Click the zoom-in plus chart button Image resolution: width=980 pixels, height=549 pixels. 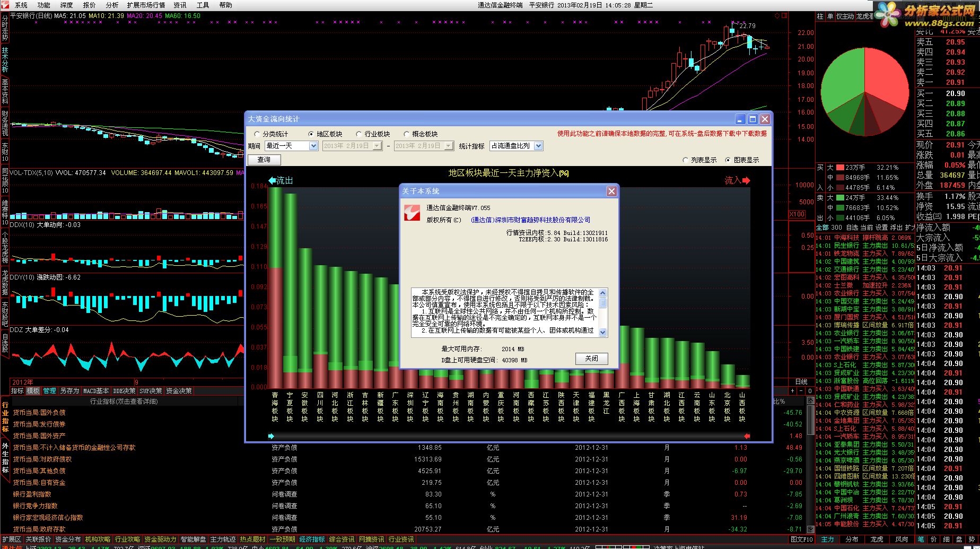tap(793, 391)
